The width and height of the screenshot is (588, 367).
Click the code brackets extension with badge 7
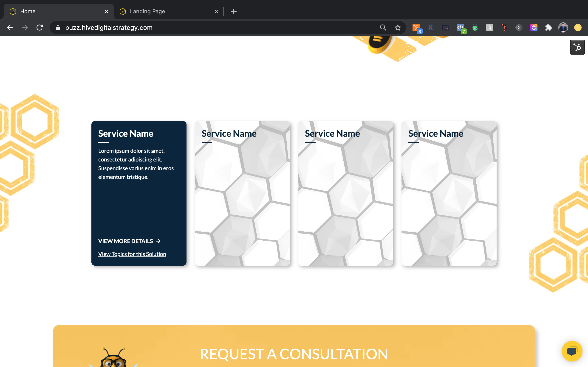pos(461,28)
